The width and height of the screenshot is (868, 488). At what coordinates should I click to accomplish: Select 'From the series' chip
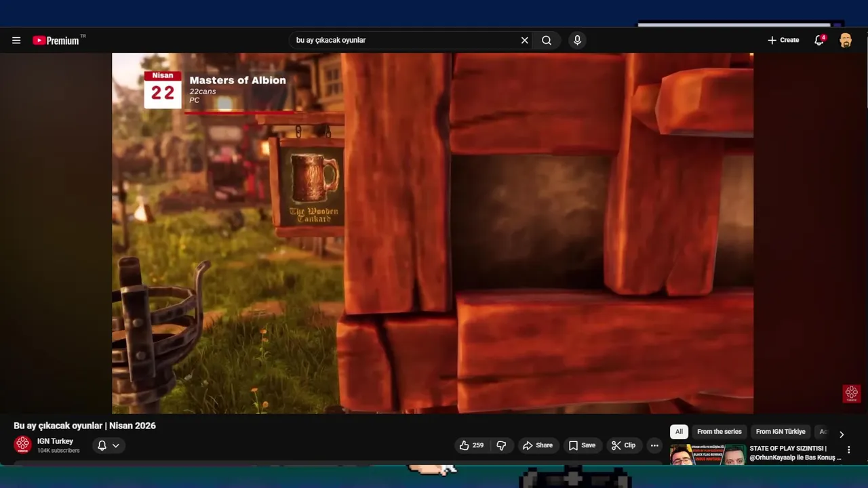(719, 432)
